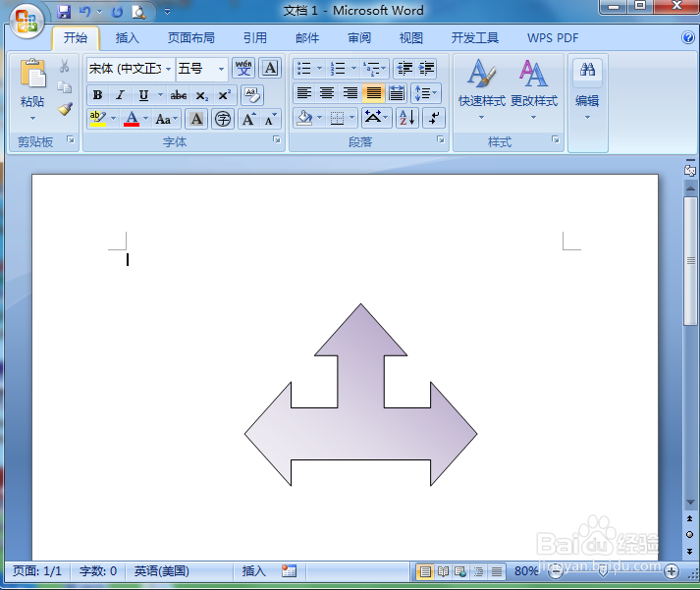The width and height of the screenshot is (700, 590).
Task: Toggle Subscript formatting
Action: 202,95
